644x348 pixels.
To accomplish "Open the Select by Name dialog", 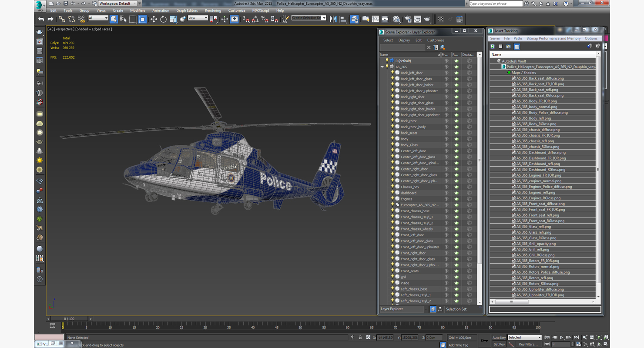I will (x=123, y=19).
